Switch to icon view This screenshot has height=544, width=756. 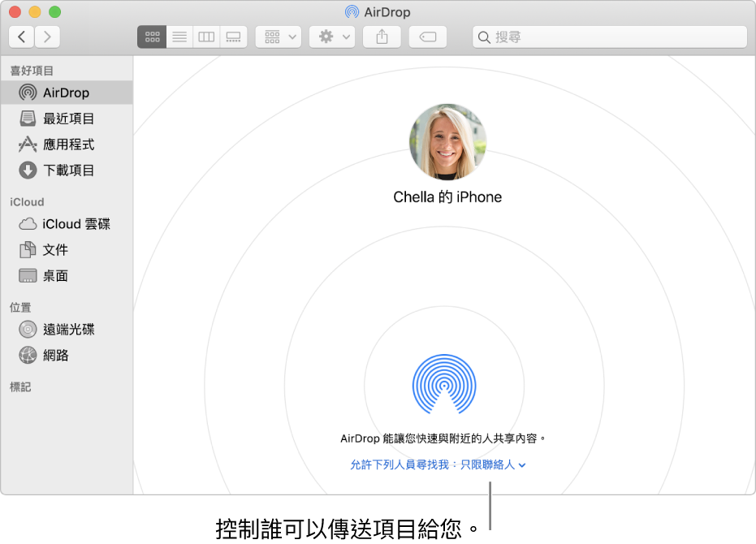pos(152,37)
